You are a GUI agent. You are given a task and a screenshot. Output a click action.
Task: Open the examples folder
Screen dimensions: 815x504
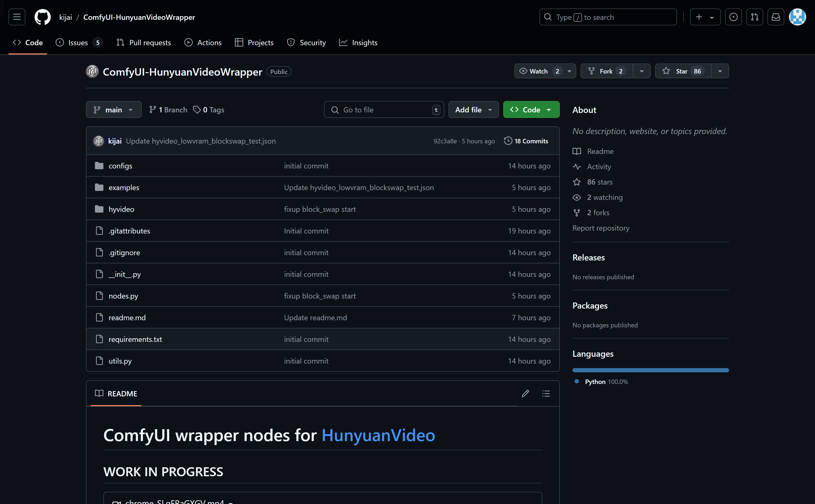[124, 187]
